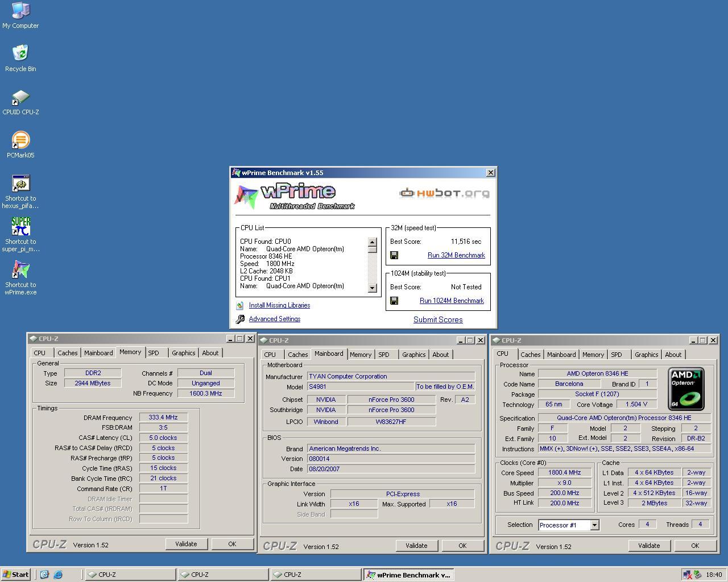Click the save icon beside Run 32M Benchmark

click(x=394, y=255)
